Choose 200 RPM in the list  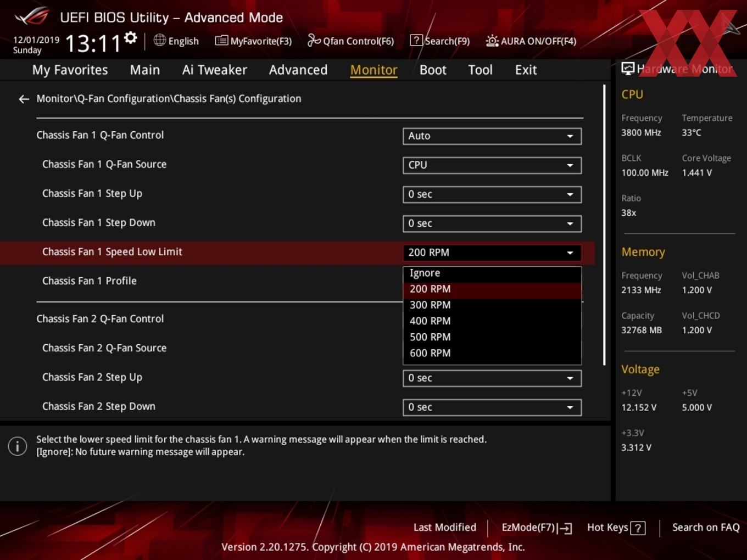(492, 289)
